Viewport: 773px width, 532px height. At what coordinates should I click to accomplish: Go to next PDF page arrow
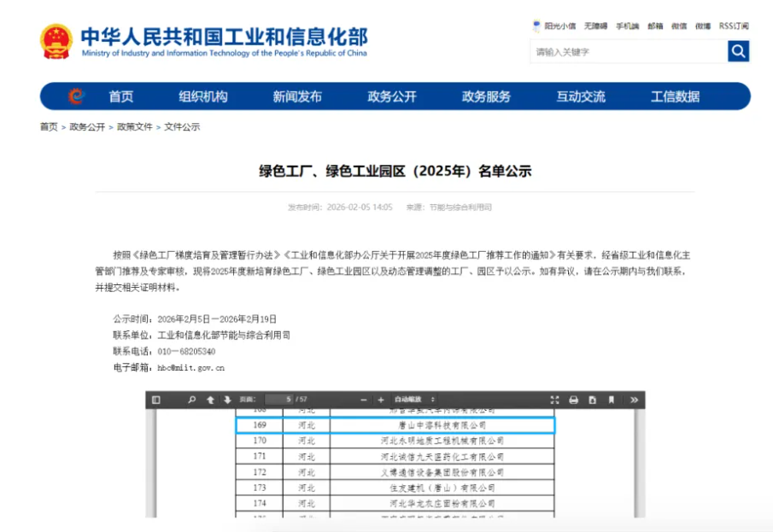coord(228,400)
